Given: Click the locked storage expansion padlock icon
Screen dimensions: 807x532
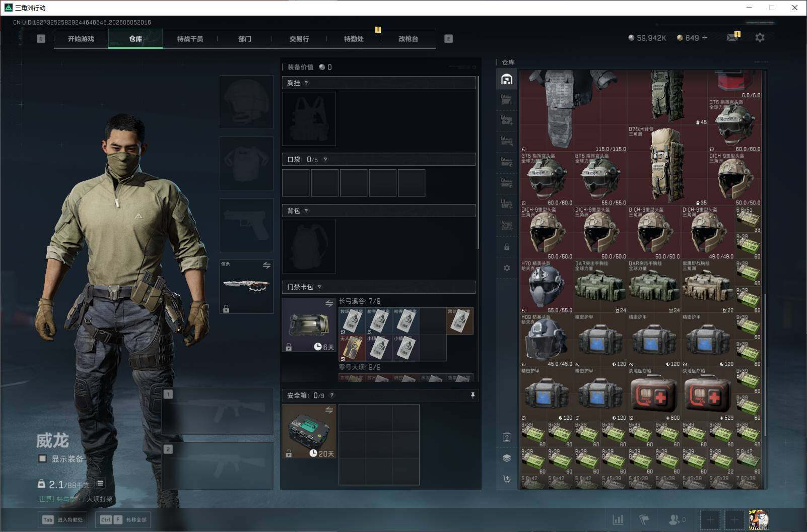Looking at the screenshot, I should tap(507, 247).
